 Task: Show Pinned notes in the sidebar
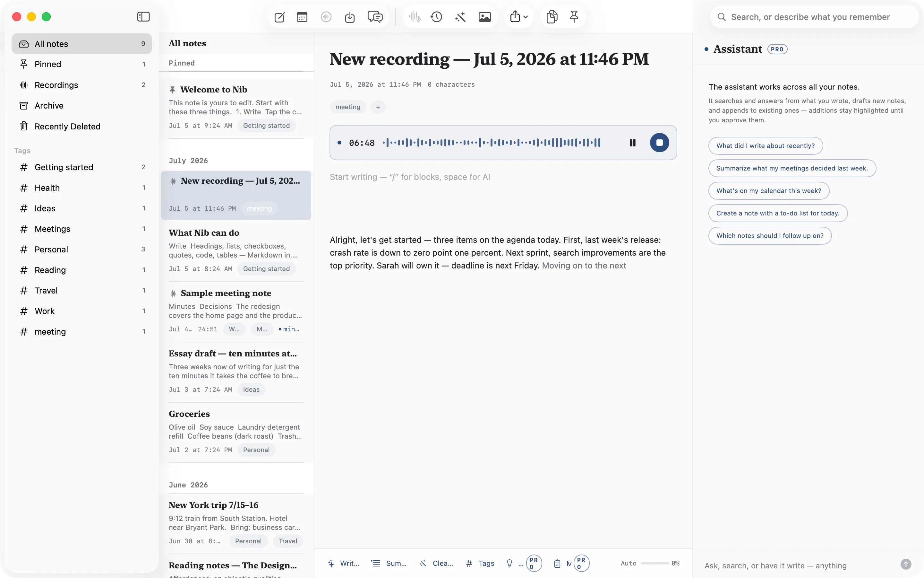coord(82,64)
